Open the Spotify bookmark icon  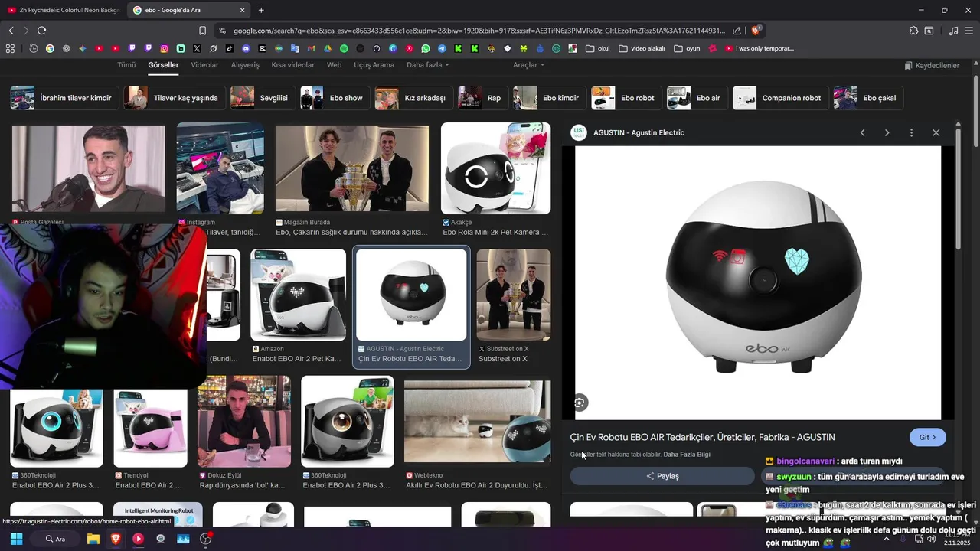click(x=344, y=48)
